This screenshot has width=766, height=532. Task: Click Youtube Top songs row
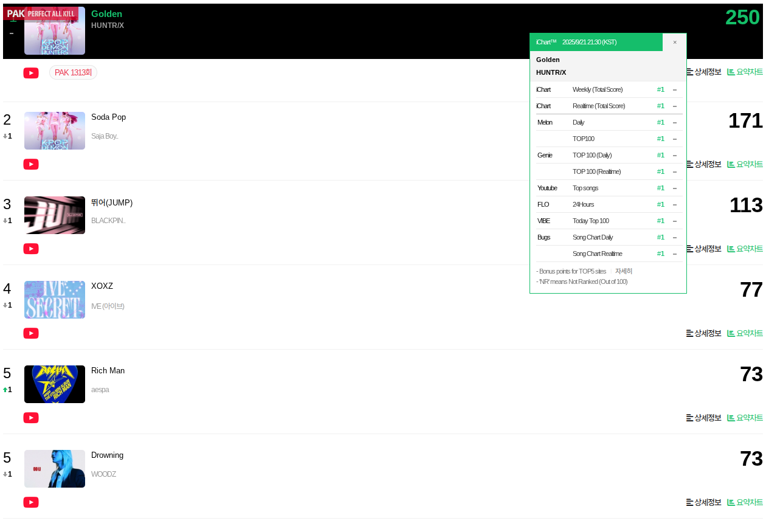[609, 188]
